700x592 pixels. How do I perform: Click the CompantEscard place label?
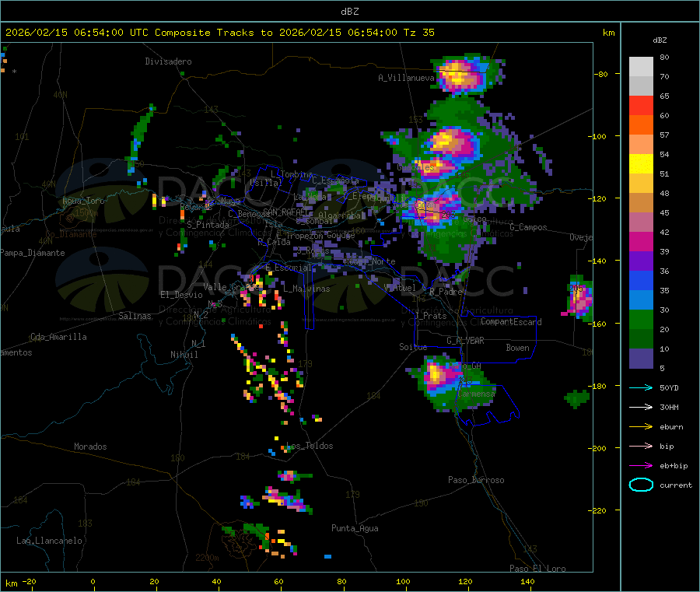(x=511, y=322)
